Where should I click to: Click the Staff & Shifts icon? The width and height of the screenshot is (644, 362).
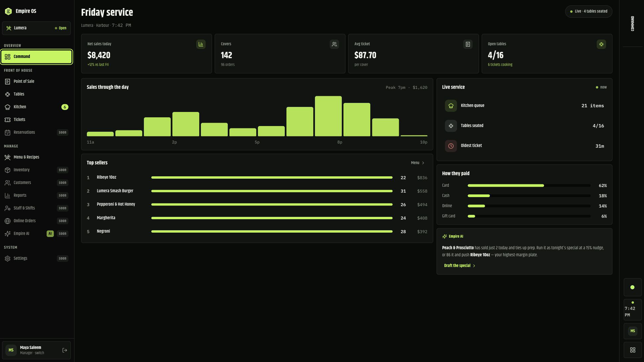pyautogui.click(x=7, y=208)
